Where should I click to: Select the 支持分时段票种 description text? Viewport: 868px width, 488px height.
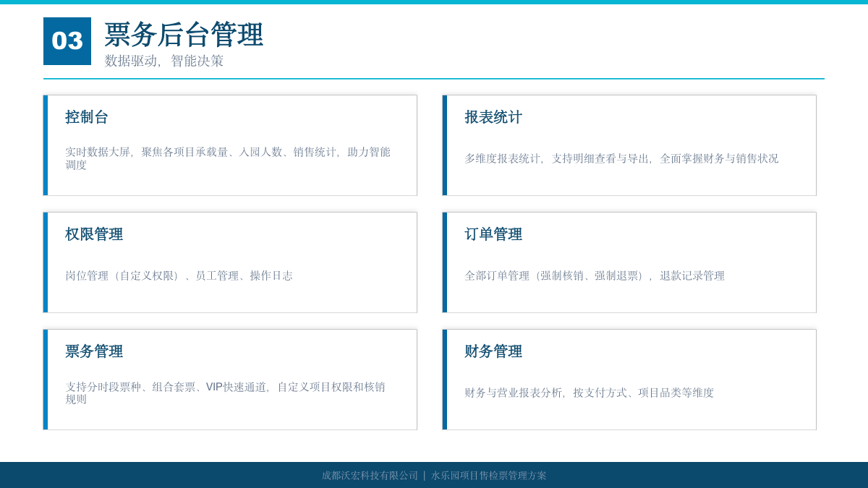[x=226, y=393]
